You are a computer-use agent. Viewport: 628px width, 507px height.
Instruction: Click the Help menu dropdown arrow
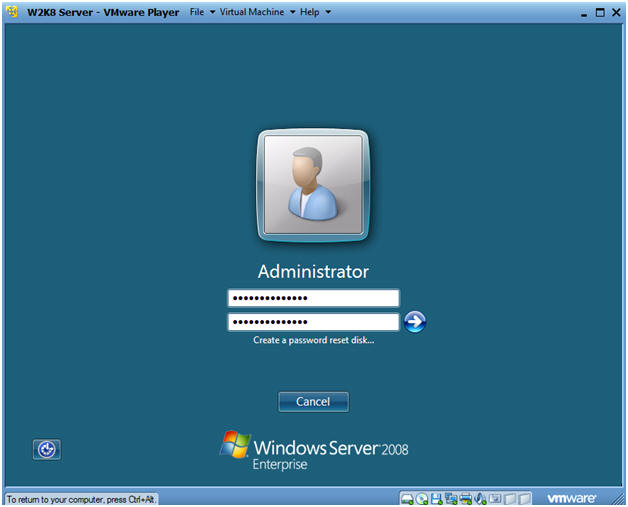coord(328,12)
